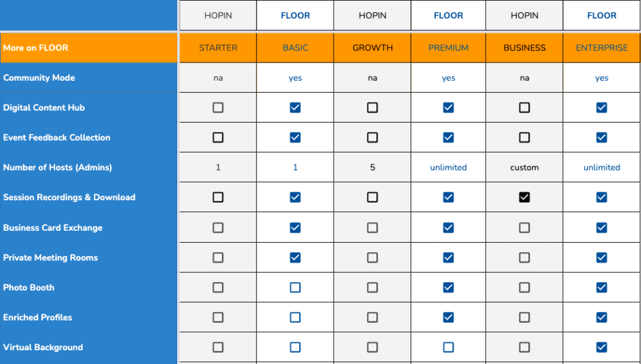Uncheck Event Feedback Collection for Enterprise
The width and height of the screenshot is (641, 364).
(x=602, y=137)
